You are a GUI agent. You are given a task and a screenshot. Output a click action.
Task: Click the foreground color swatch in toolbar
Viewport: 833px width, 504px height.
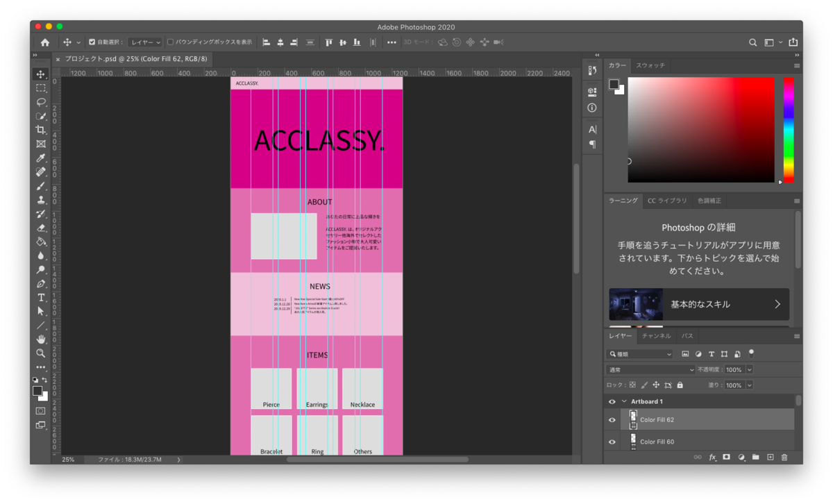38,392
